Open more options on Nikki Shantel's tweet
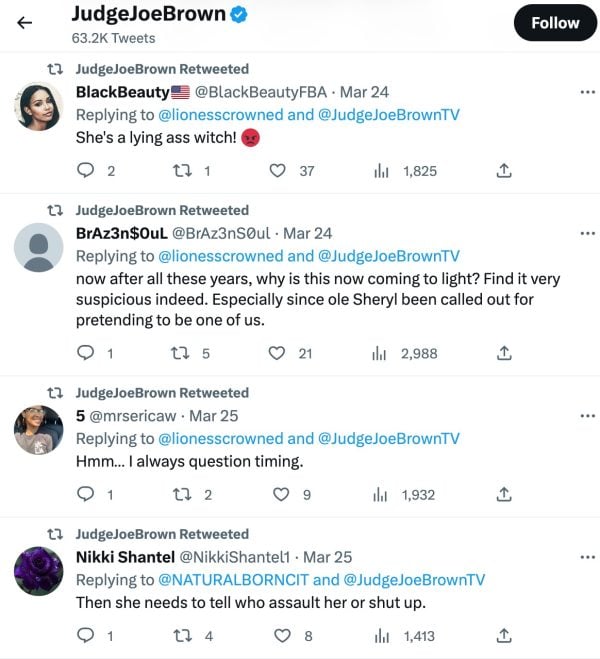This screenshot has height=659, width=600. (587, 556)
